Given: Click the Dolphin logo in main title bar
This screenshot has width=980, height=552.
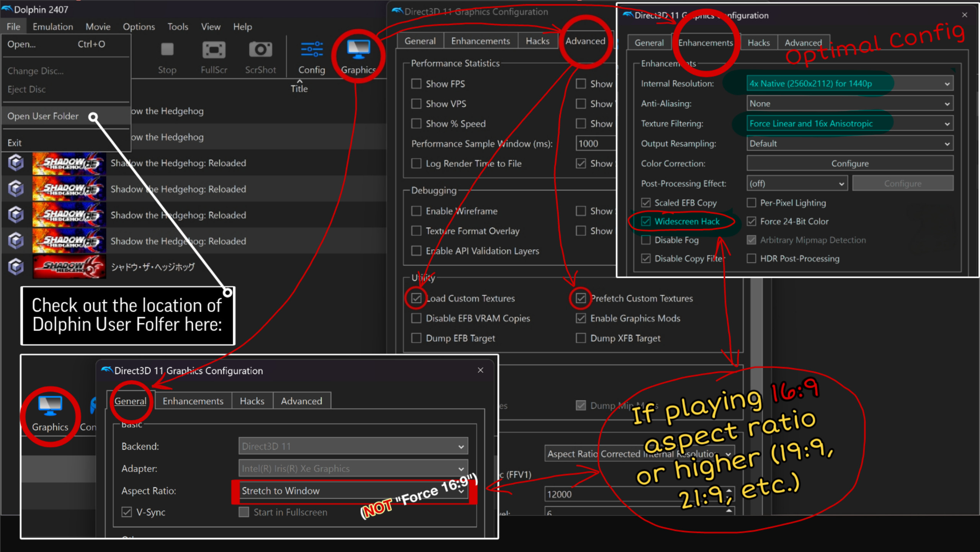Looking at the screenshot, I should pyautogui.click(x=7, y=9).
